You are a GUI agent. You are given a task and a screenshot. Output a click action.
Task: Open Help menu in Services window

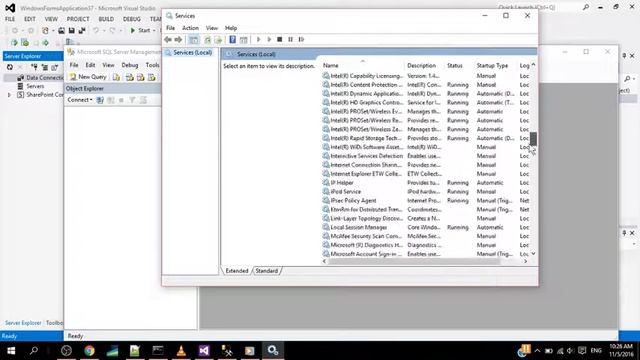[x=231, y=28]
